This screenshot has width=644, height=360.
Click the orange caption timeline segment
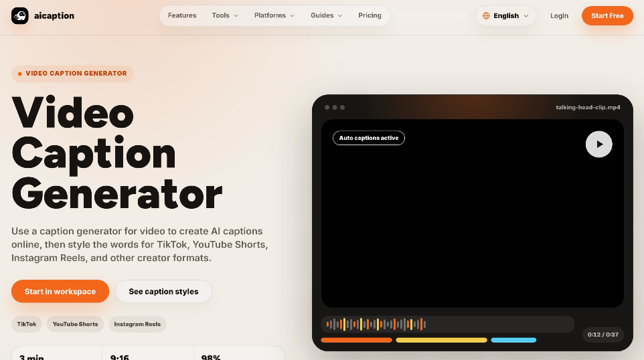point(357,340)
